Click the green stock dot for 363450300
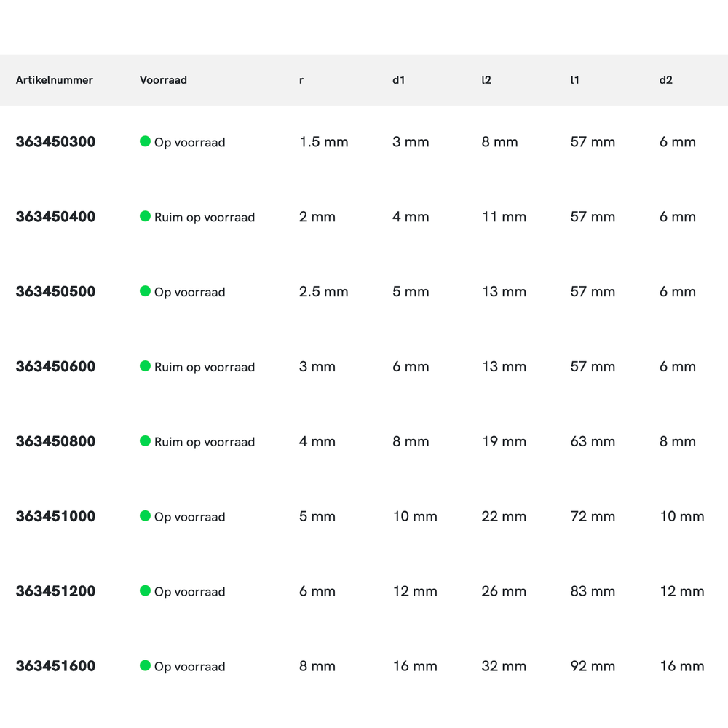Image resolution: width=728 pixels, height=728 pixels. 145,141
